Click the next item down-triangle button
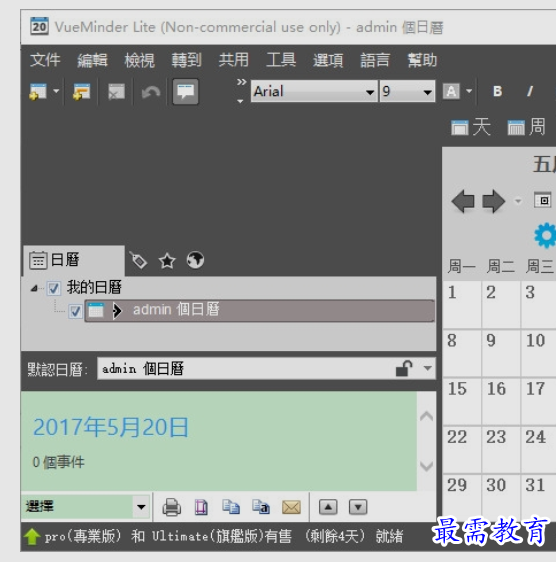 (x=358, y=507)
